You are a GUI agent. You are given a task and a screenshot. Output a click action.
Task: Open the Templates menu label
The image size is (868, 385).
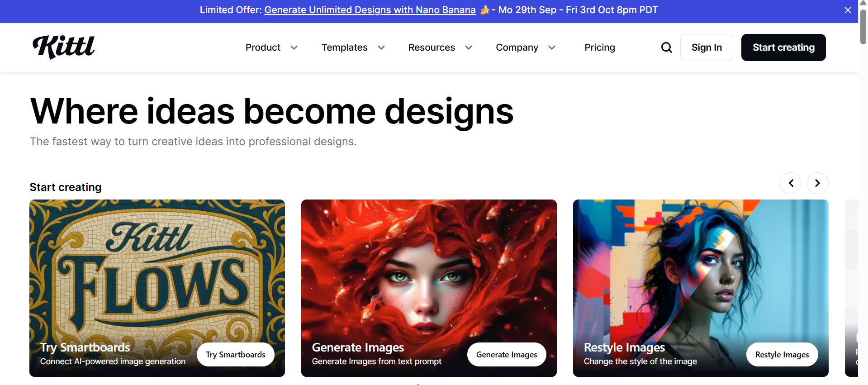tap(344, 48)
